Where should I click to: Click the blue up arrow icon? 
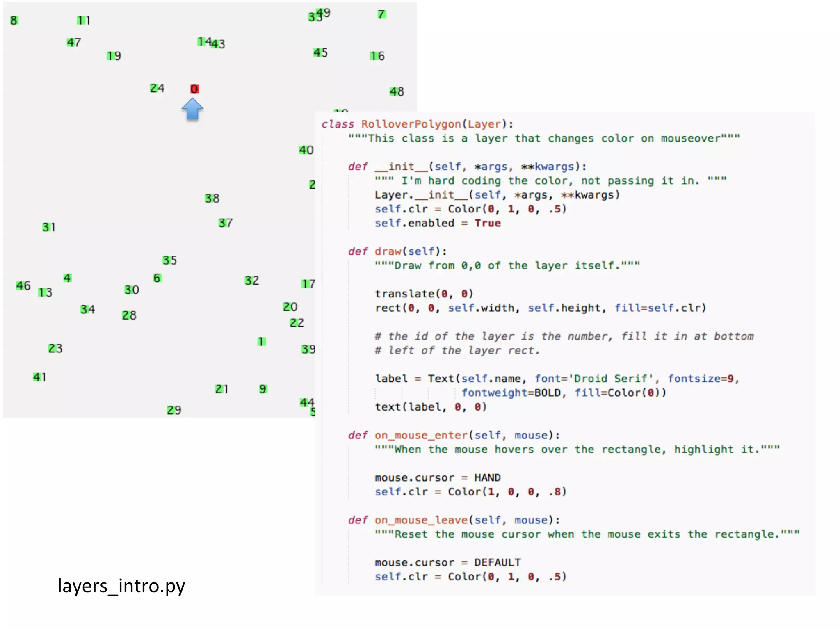192,109
